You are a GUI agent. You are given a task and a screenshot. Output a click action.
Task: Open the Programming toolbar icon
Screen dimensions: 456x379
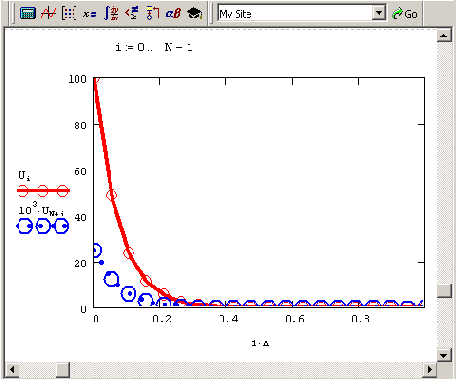click(x=153, y=14)
